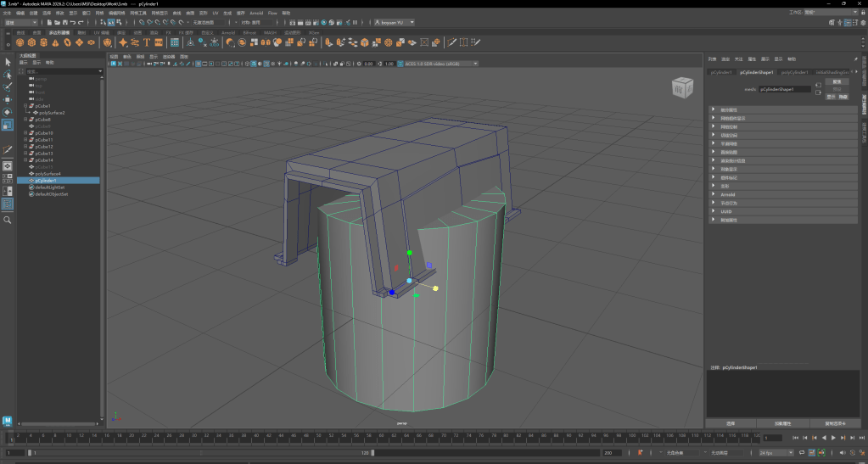Click the Load Attributes button
Viewport: 868px width, 464px height.
[x=782, y=422]
